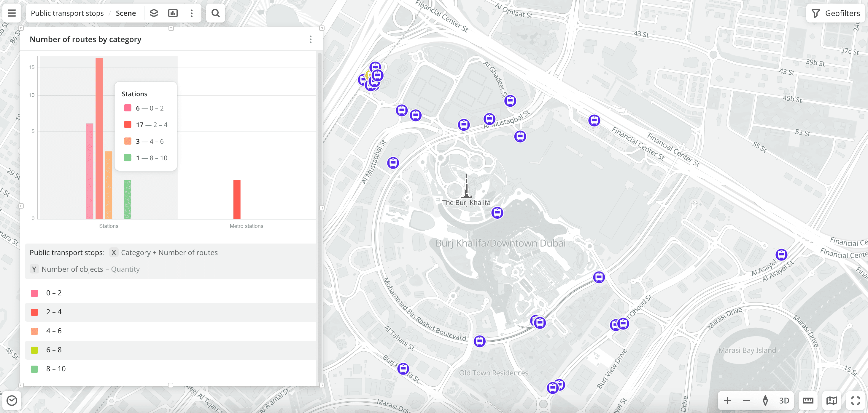Screen dimensions: 868x413
Task: Open the layers panel icon
Action: [x=154, y=13]
